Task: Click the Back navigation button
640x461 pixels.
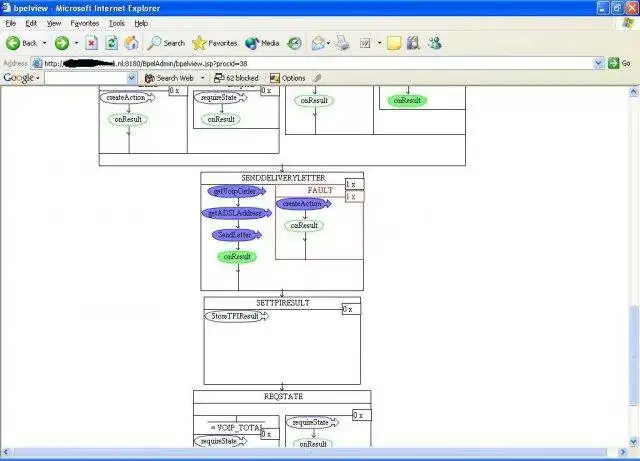Action: 21,43
